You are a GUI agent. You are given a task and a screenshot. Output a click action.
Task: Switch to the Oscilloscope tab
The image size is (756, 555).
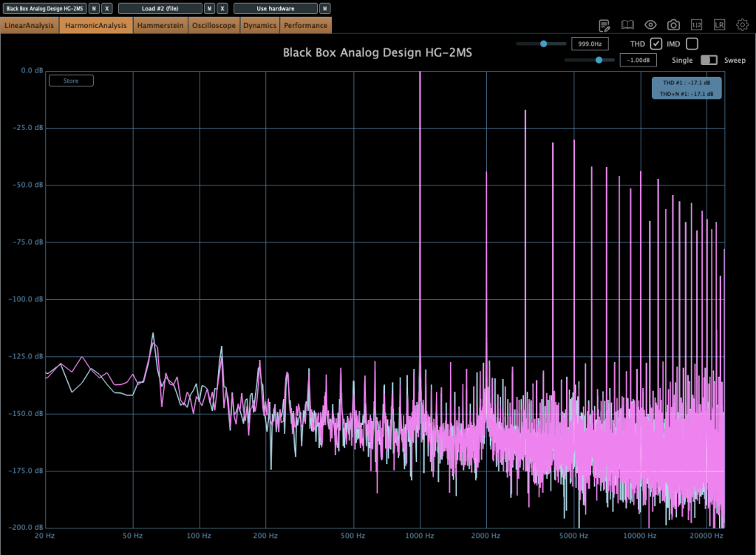[214, 25]
